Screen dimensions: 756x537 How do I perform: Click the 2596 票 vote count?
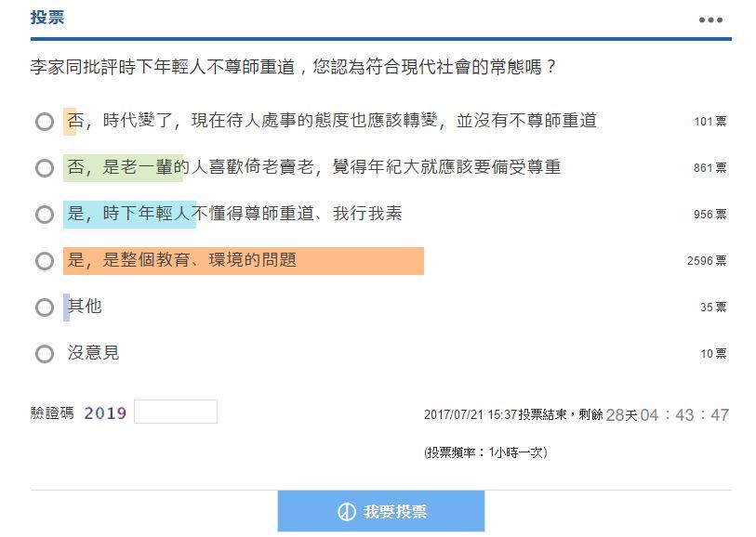point(707,261)
